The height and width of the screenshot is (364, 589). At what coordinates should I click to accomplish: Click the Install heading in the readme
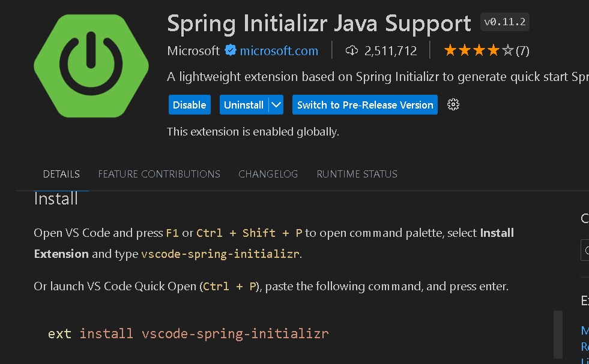point(56,198)
